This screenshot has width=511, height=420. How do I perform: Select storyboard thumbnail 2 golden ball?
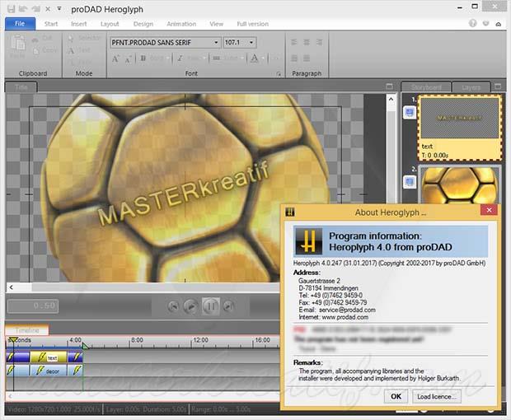click(460, 185)
